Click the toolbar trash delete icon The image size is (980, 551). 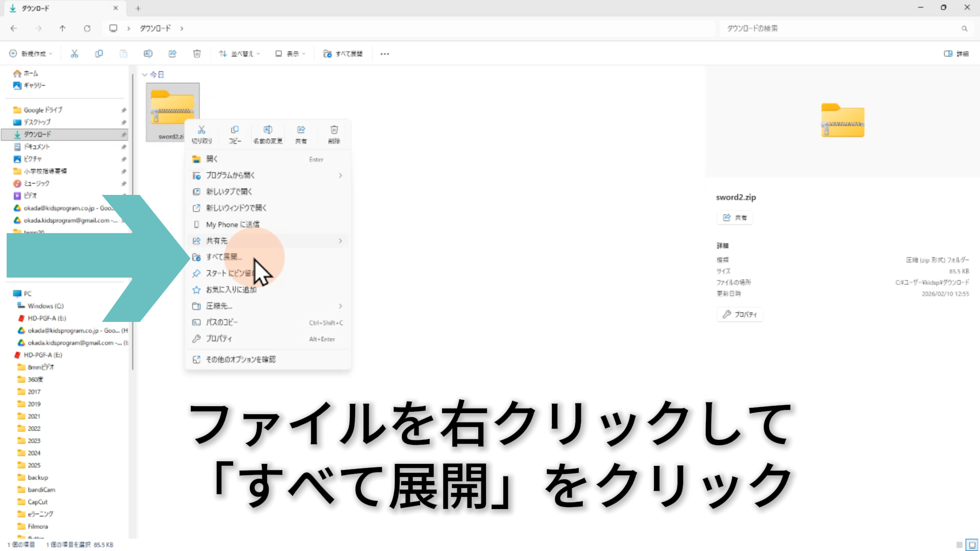(197, 54)
